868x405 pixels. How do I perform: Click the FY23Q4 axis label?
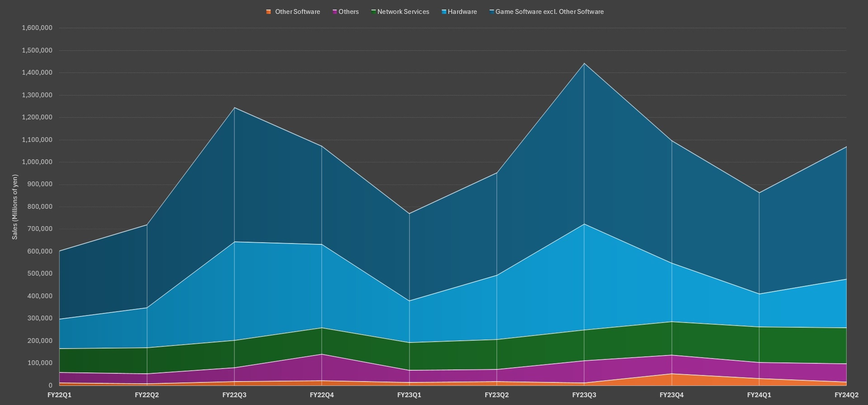coord(672,395)
